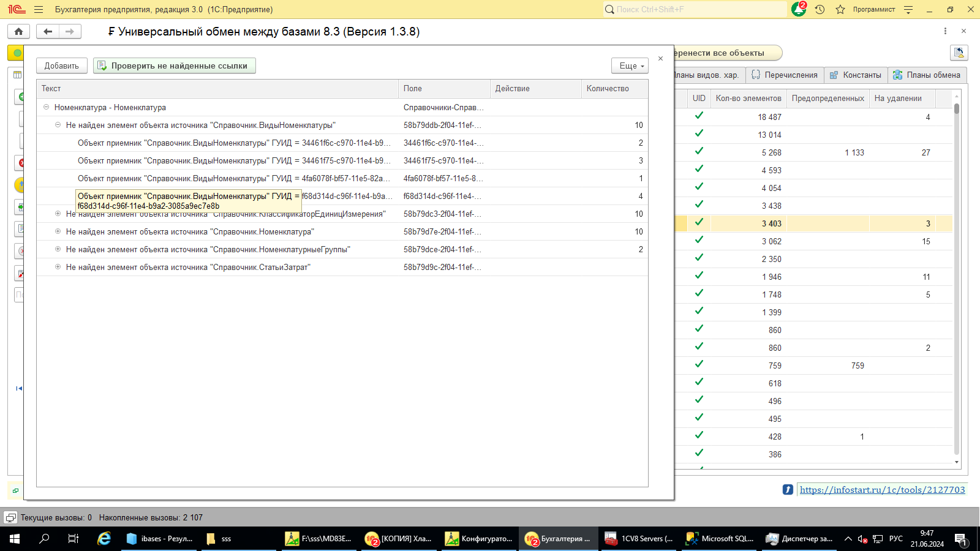Click the Действие column header

[x=536, y=89]
